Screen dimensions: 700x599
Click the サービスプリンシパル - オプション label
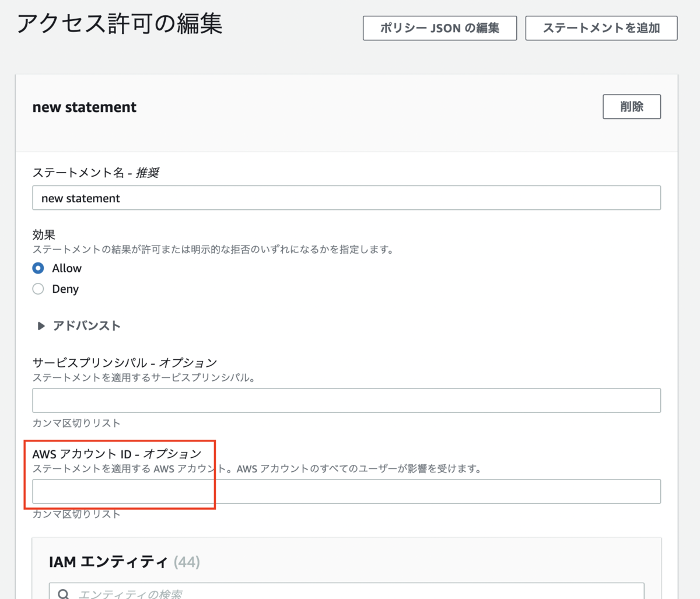pos(125,363)
